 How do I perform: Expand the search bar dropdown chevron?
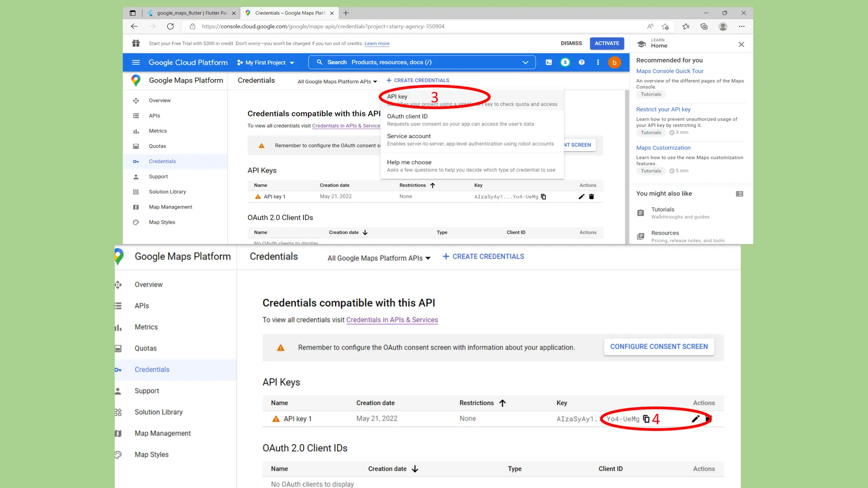click(x=525, y=62)
